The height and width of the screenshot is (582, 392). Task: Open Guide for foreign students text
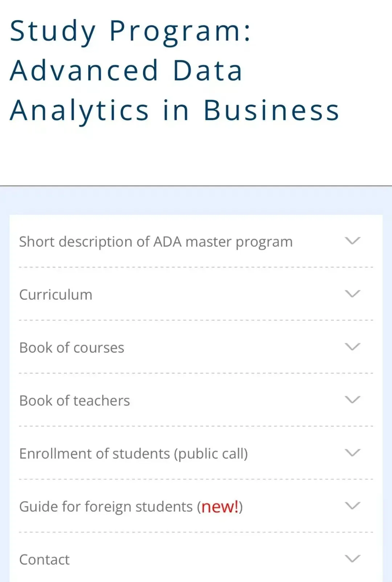[106, 507]
